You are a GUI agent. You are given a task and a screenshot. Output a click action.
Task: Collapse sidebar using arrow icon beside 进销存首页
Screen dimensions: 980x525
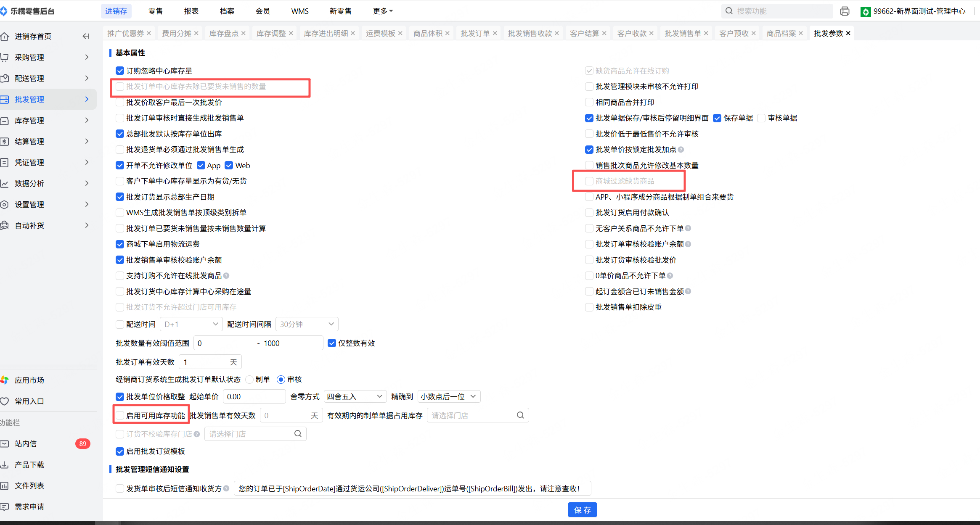tap(86, 36)
